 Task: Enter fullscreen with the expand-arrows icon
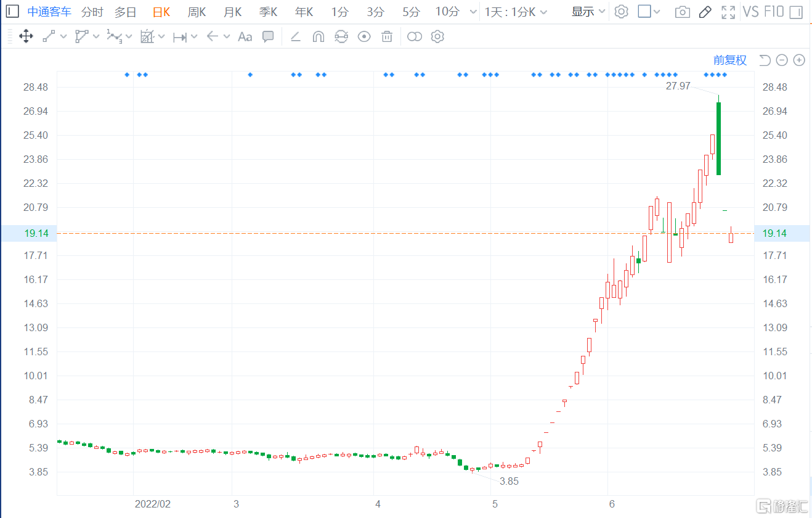(x=728, y=12)
